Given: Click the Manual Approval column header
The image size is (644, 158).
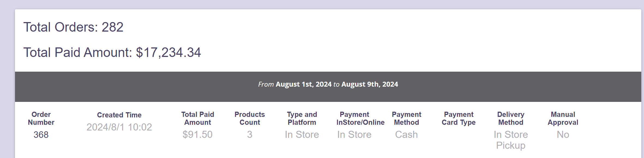Looking at the screenshot, I should (563, 118).
